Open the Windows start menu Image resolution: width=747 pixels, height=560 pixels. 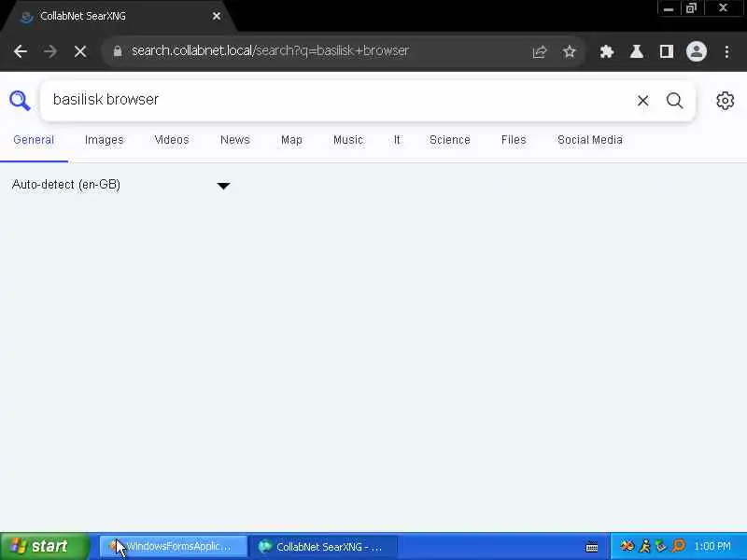(x=44, y=546)
